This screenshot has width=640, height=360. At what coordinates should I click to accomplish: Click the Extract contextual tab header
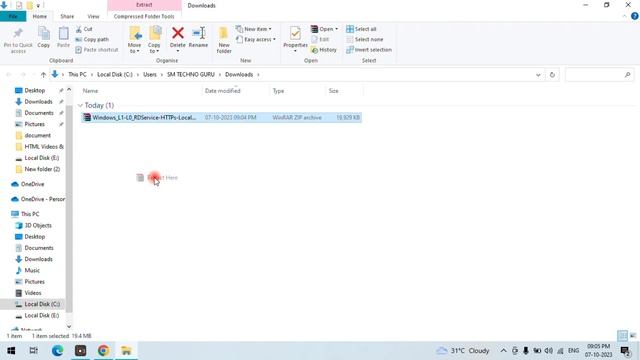point(144,5)
